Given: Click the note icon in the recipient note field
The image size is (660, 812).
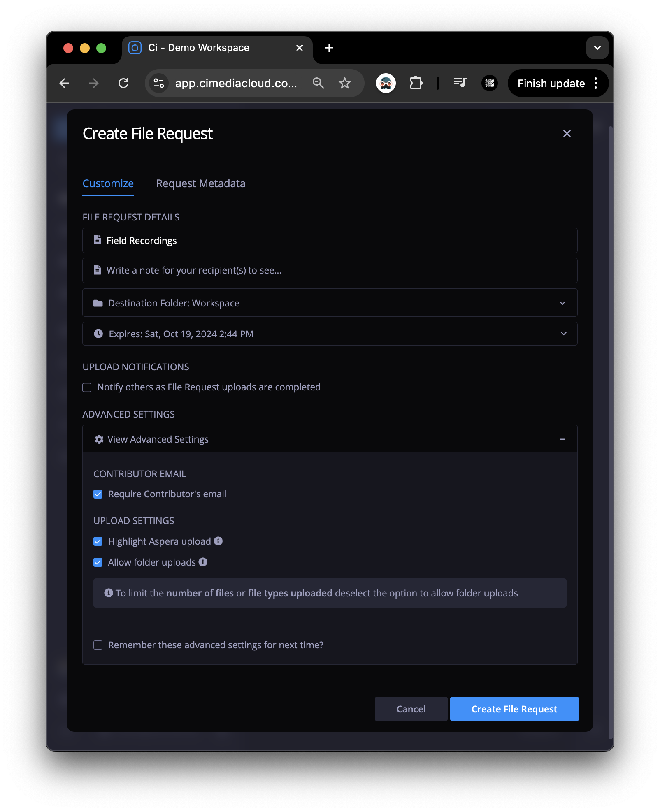Looking at the screenshot, I should point(98,270).
